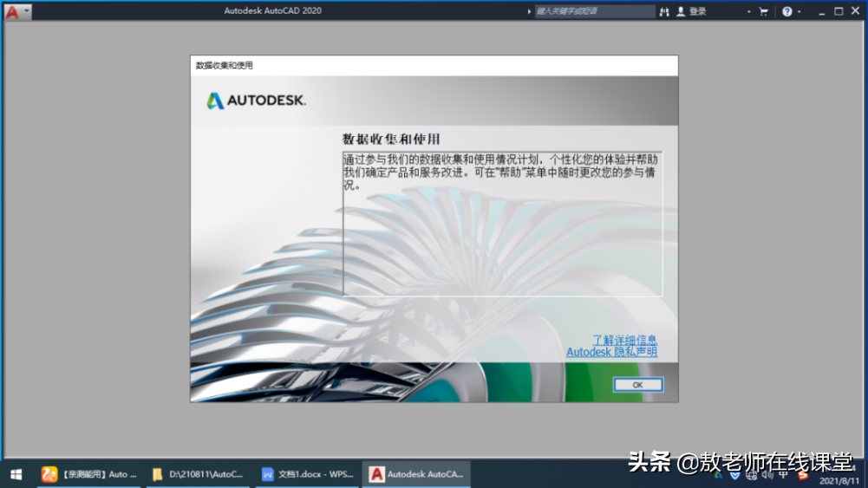Open application menu dropdown arrow beside logo
This screenshot has height=488, width=868.
pos(26,11)
